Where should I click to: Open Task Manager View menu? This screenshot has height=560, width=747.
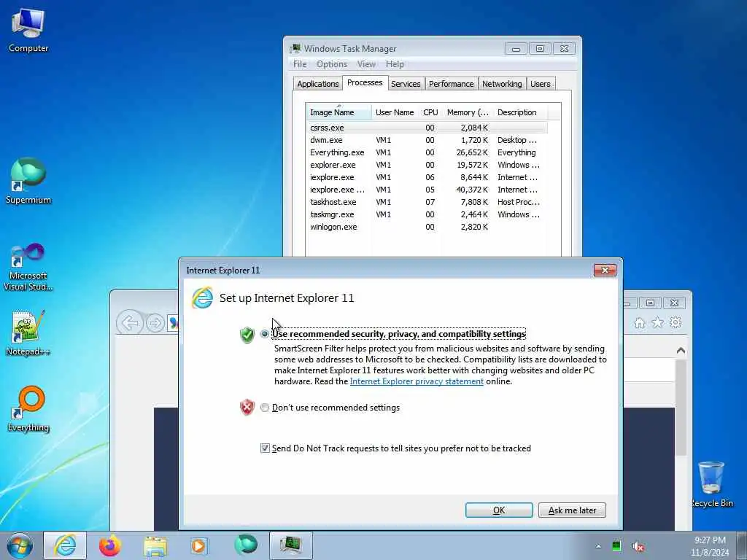(x=366, y=64)
